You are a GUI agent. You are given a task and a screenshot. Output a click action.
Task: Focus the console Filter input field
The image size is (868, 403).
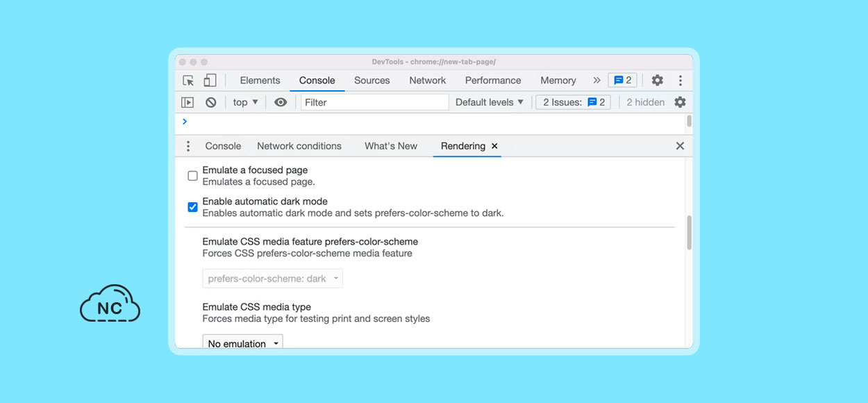(375, 102)
